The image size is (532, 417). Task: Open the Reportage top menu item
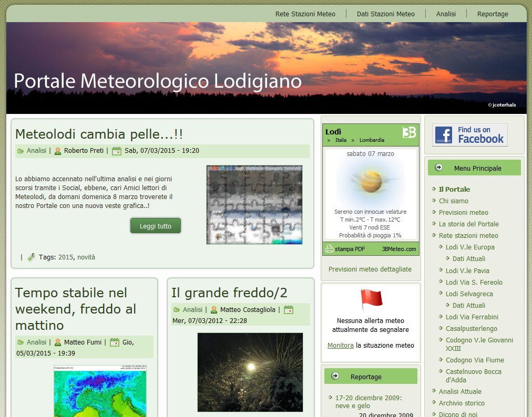492,14
